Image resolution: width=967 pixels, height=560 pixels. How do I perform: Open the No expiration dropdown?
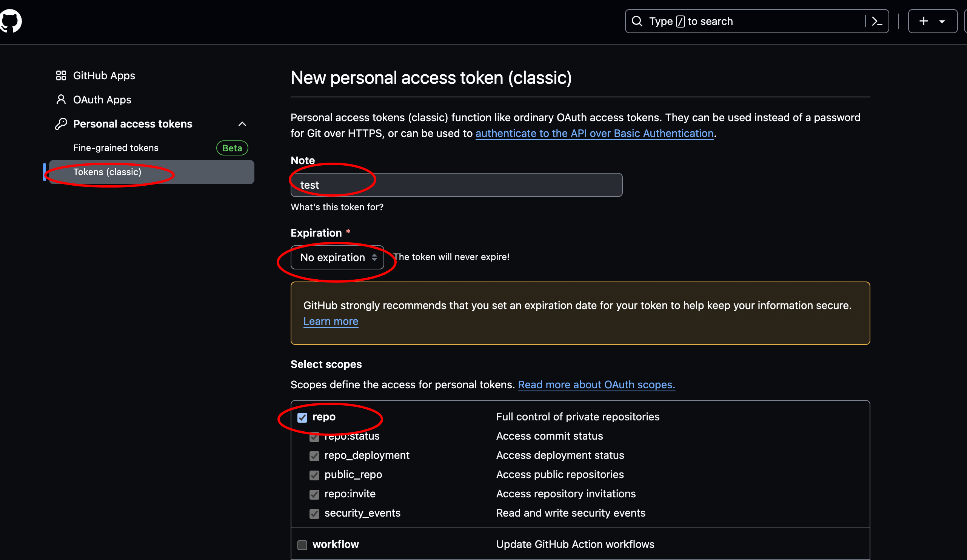(337, 257)
